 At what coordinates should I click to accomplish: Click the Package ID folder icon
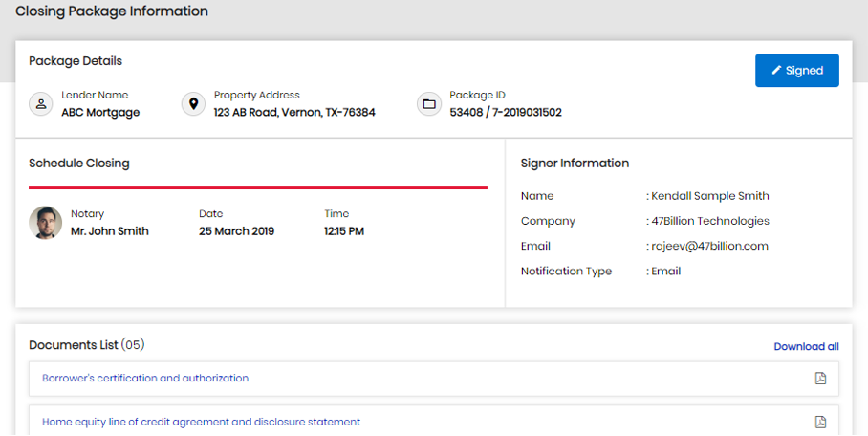click(x=429, y=104)
